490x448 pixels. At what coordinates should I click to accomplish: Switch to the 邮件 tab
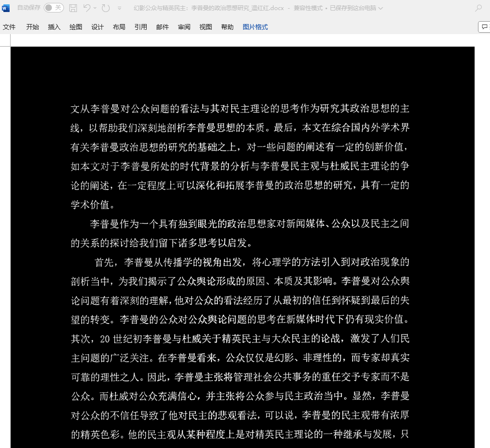[163, 27]
